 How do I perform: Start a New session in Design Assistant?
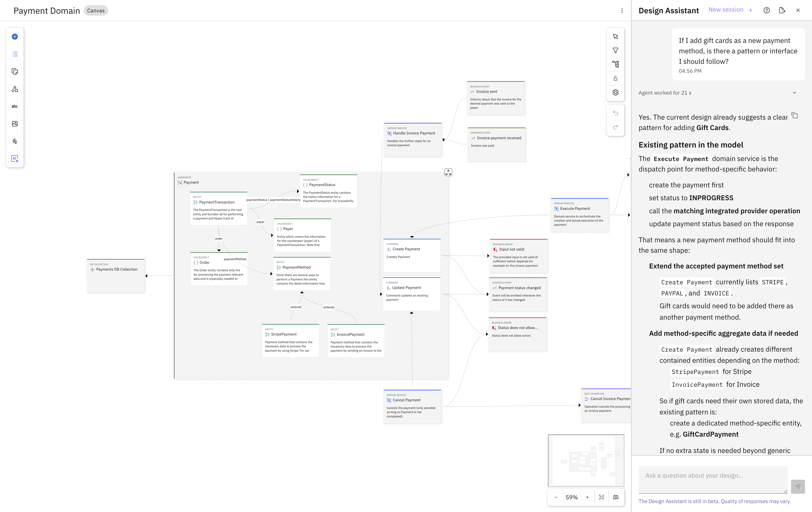point(730,10)
